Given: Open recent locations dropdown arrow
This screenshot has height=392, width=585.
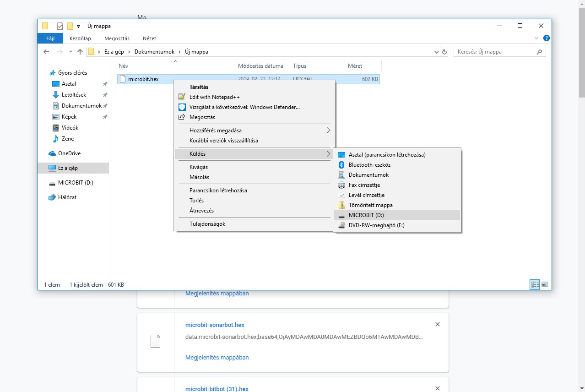Looking at the screenshot, I should (x=70, y=52).
